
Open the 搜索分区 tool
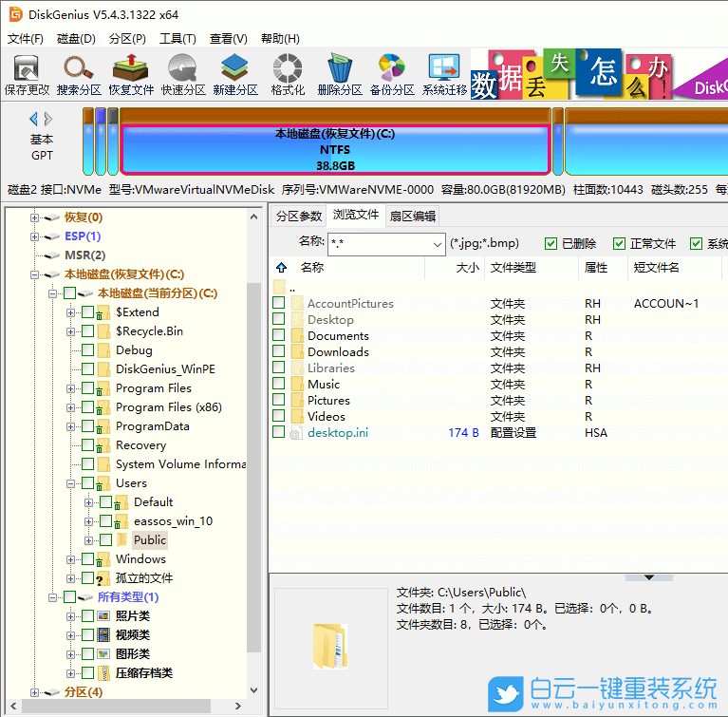pos(79,74)
